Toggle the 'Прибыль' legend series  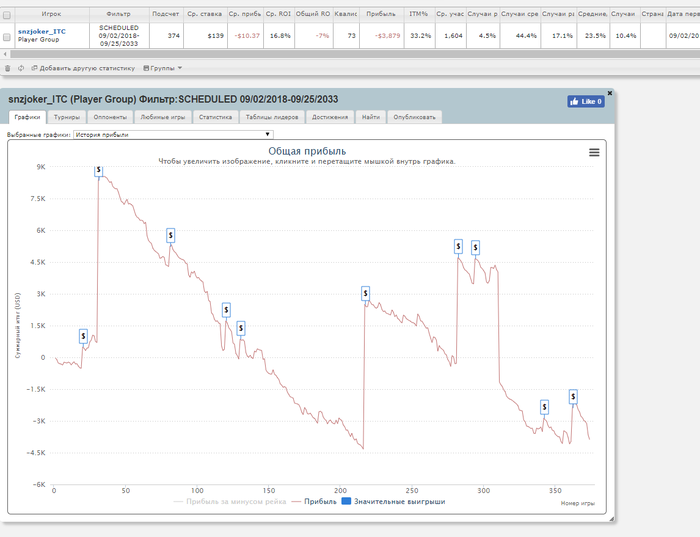coord(314,501)
